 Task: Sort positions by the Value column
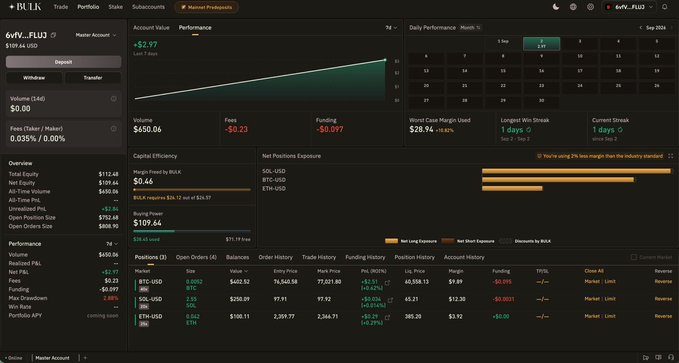tap(239, 271)
